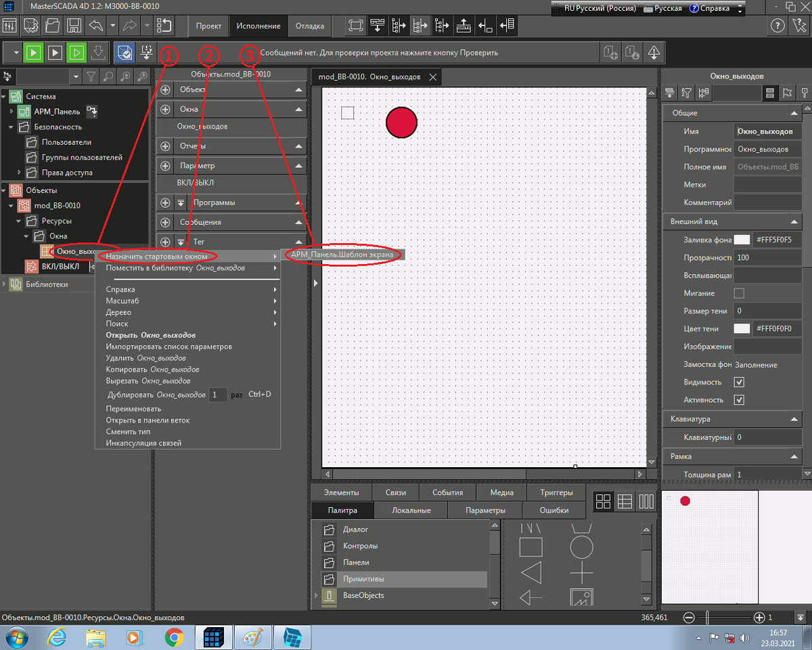Select АРМ_Панель.Шаблон экрана submenu entry

pos(342,255)
